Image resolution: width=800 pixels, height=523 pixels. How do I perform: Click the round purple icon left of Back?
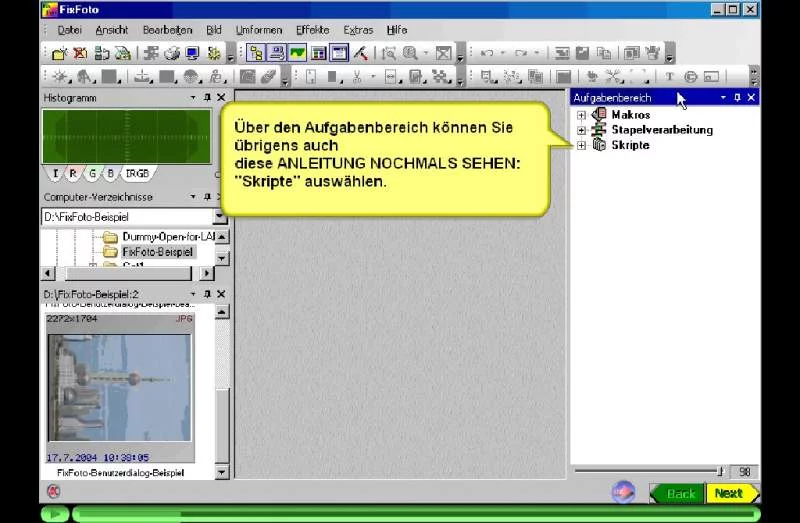coord(623,492)
